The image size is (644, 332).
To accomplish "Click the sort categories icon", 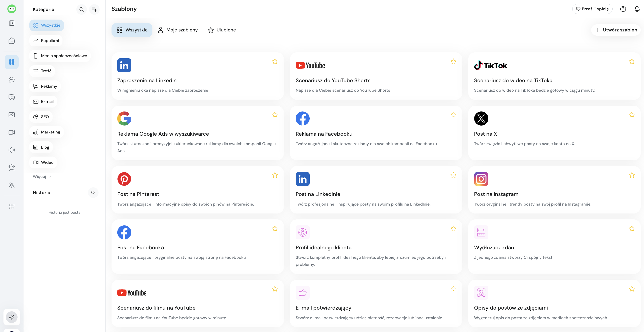I will click(94, 9).
